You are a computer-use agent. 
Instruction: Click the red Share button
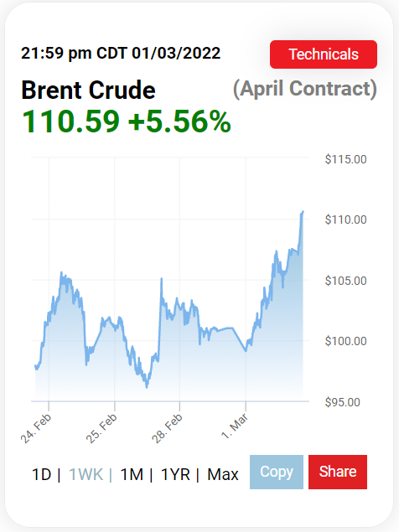[338, 472]
